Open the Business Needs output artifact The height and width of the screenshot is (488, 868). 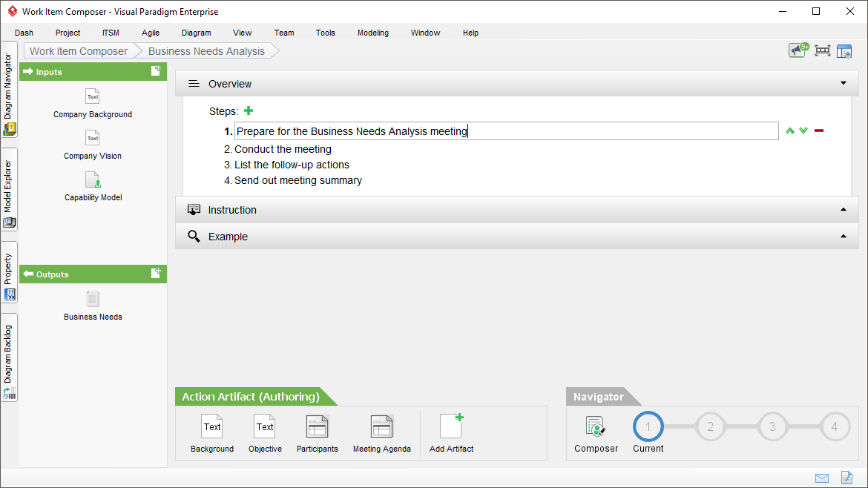tap(93, 306)
